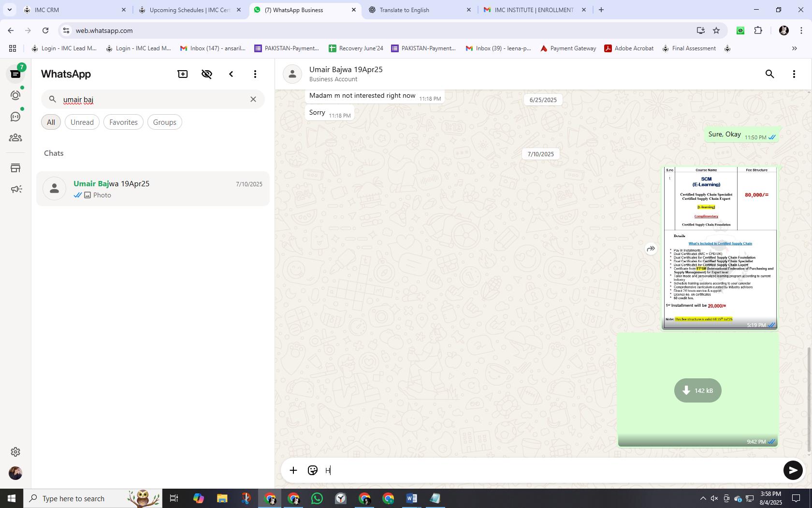Screen dimensions: 812x508
Task: Switch to the Upcoming Schedules tab
Action: (189, 10)
